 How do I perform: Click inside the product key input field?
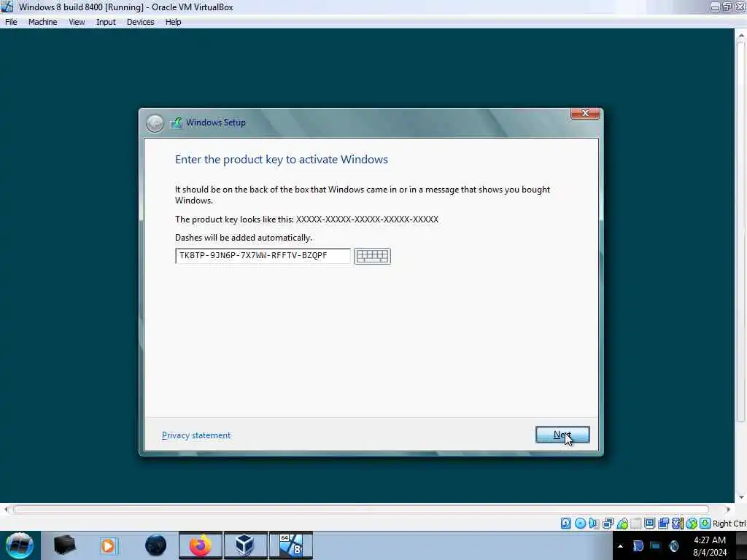pyautogui.click(x=263, y=256)
